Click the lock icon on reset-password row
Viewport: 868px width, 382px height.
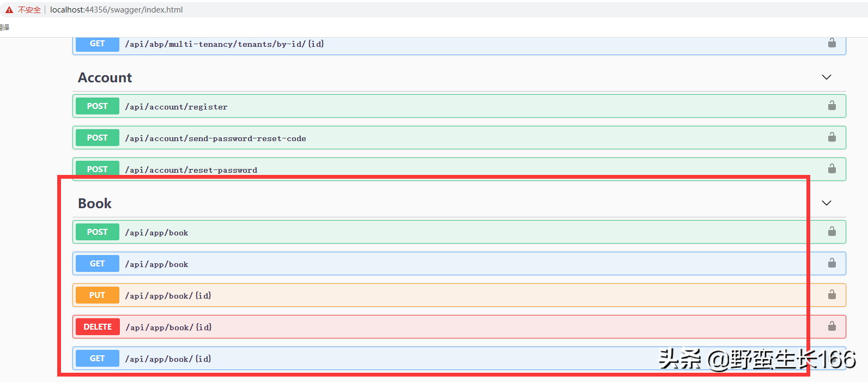tap(831, 169)
